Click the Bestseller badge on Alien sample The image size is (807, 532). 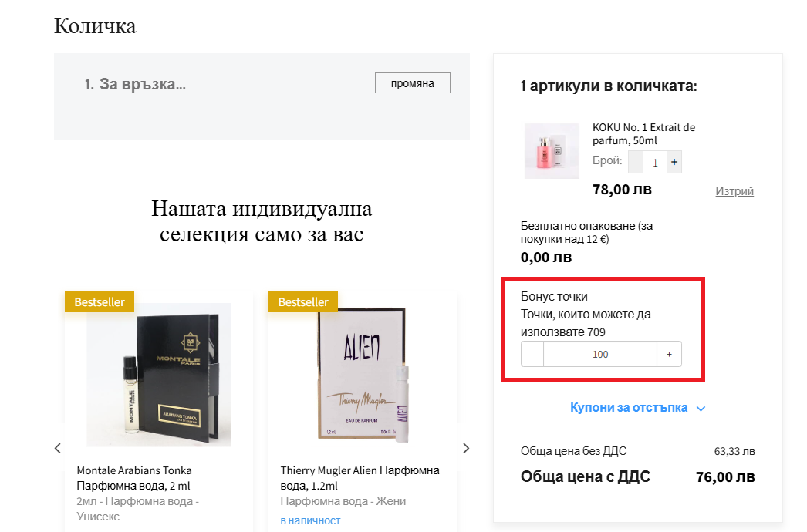click(303, 302)
